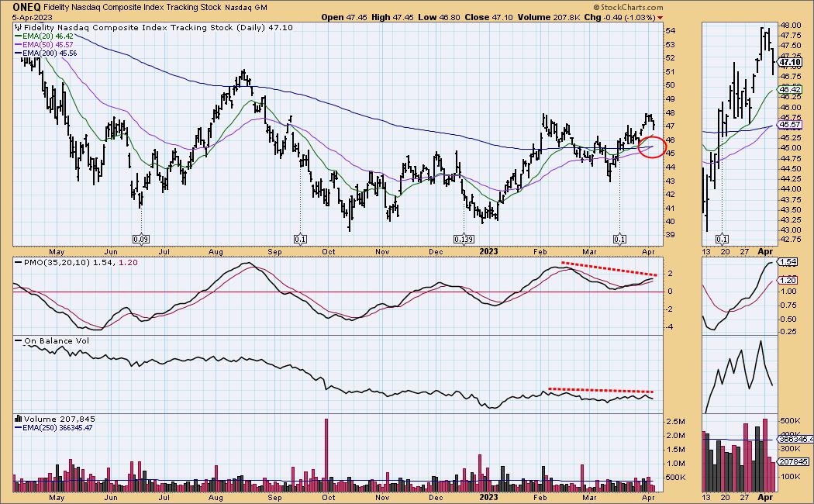Click the 50 price axis label

click(670, 85)
